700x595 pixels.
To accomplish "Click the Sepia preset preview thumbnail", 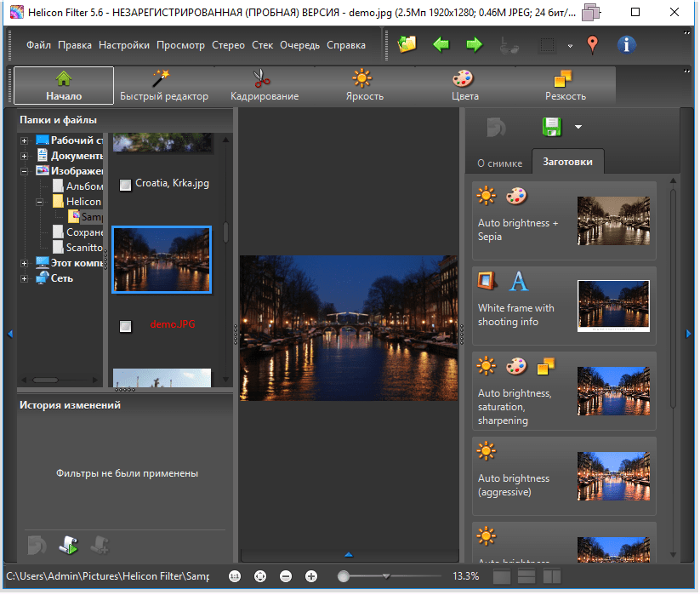I will (x=613, y=220).
